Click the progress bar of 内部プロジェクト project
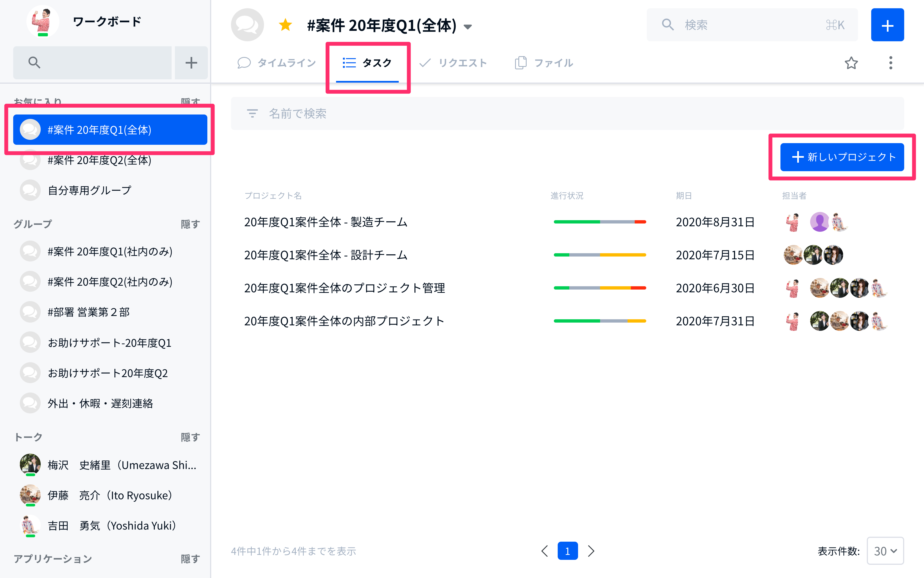Image resolution: width=924 pixels, height=578 pixels. tap(600, 321)
